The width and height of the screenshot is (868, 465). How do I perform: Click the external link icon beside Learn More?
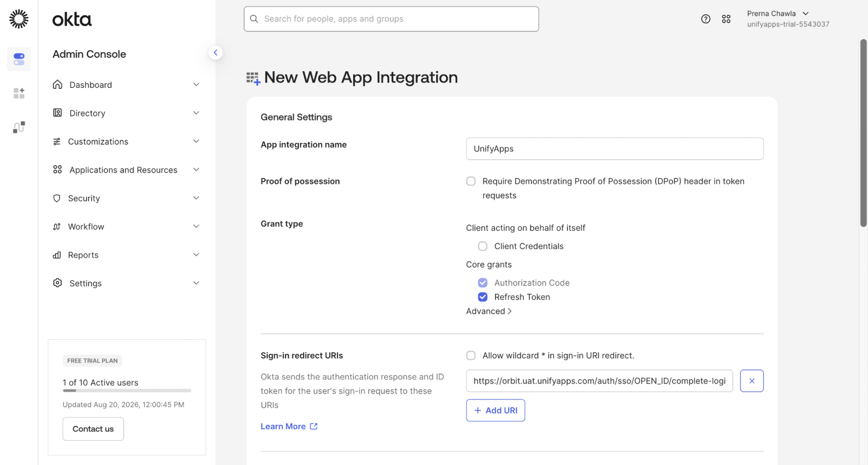pos(314,427)
